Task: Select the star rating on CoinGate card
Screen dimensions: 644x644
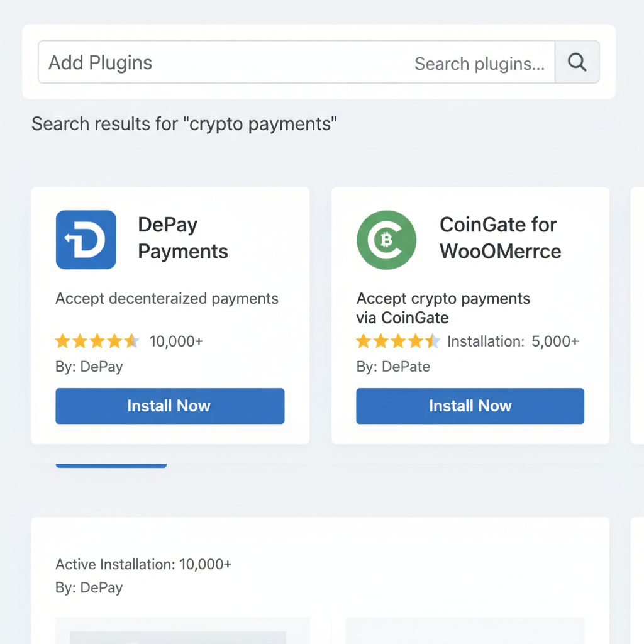Action: coord(397,341)
